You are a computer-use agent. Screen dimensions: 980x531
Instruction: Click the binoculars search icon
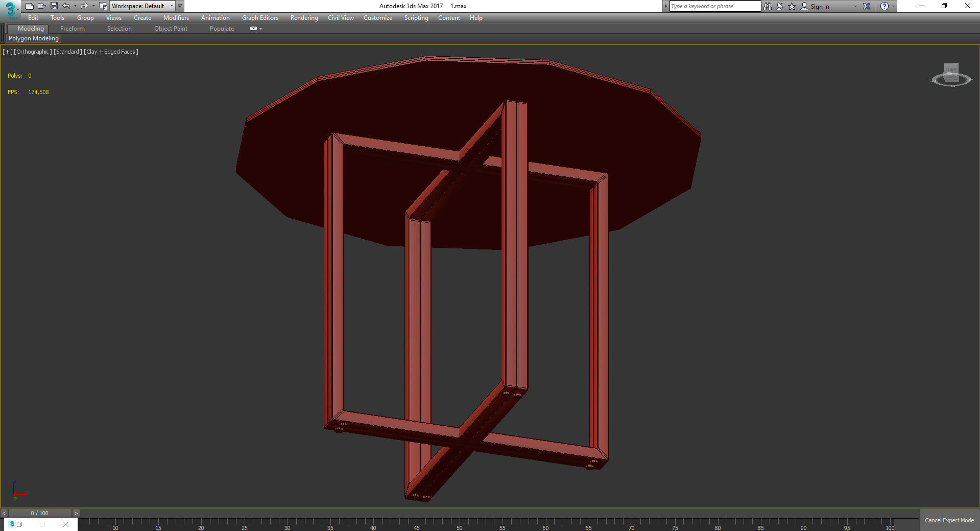point(767,6)
